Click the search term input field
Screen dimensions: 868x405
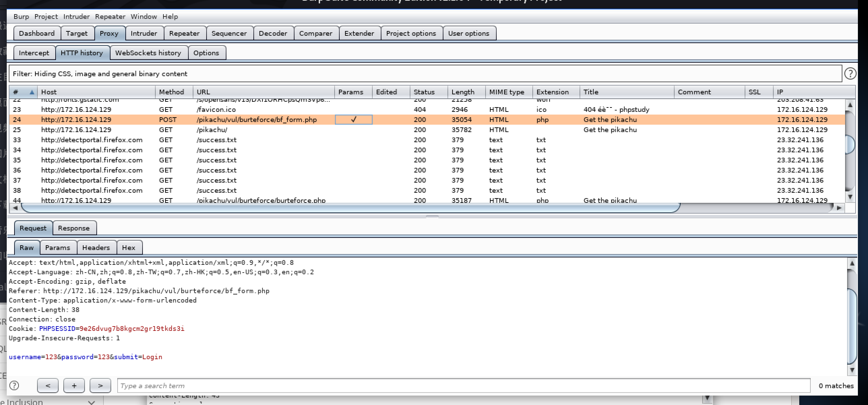pyautogui.click(x=463, y=385)
